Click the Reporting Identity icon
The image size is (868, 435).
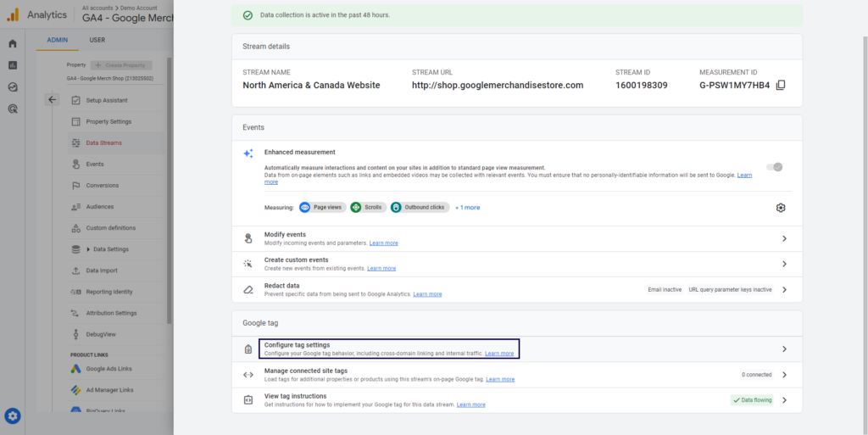[75, 292]
